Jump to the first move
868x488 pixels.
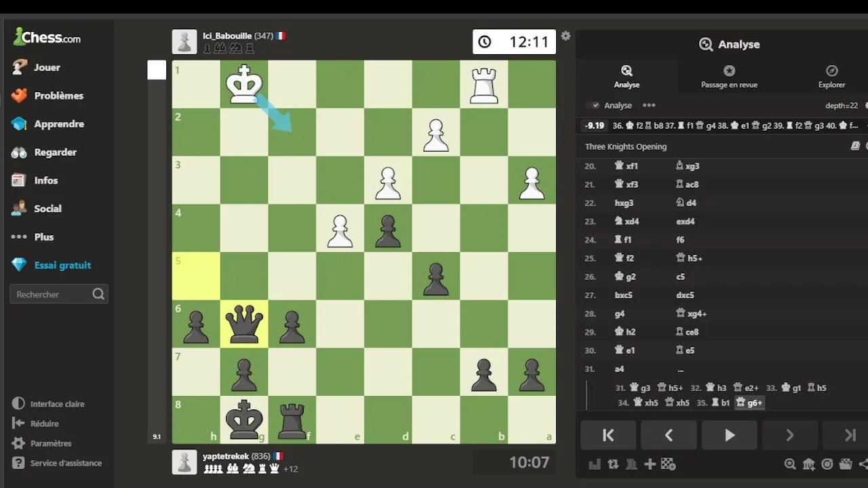coord(608,435)
